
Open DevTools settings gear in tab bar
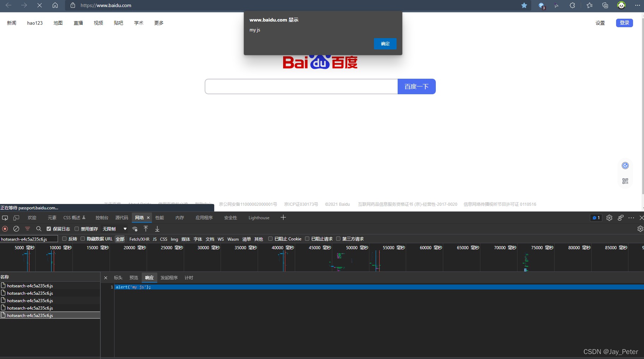coord(609,218)
